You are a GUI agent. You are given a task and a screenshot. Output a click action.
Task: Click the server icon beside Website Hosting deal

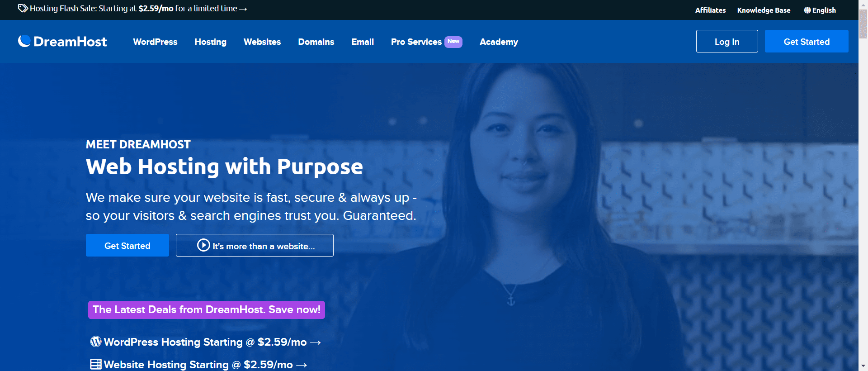[96, 364]
